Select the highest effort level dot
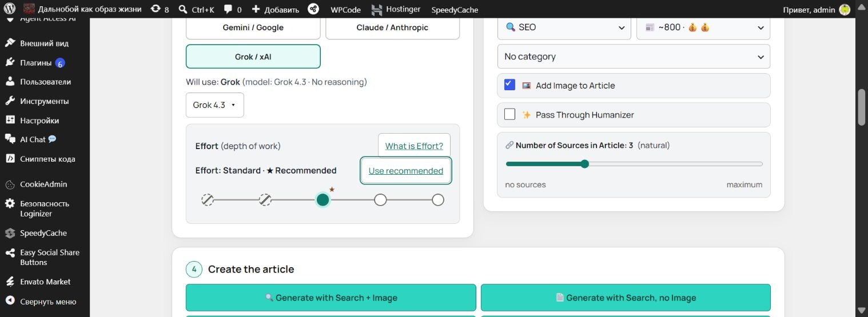Image resolution: width=868 pixels, height=317 pixels. 438,200
